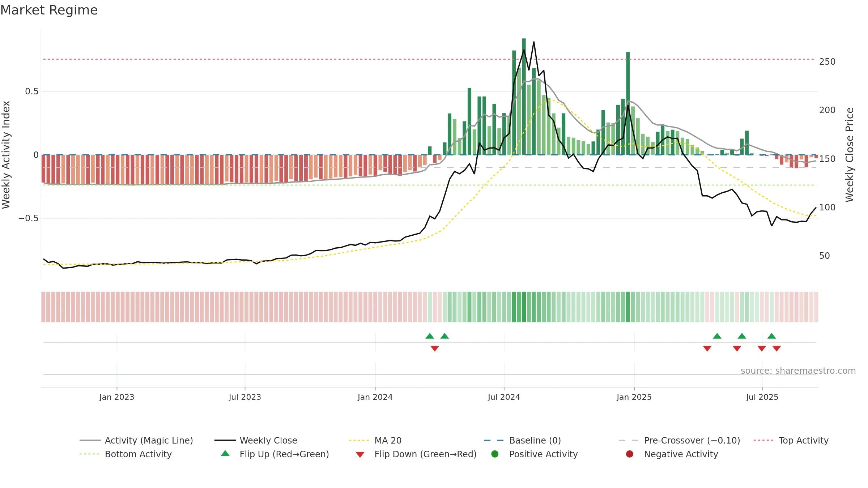868x488 pixels.
Task: Click the last red flip-down marker after Jul 2025
Action: (776, 348)
